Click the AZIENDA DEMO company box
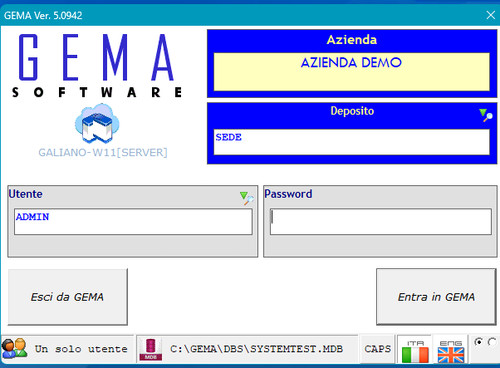This screenshot has height=368, width=500. (x=352, y=72)
